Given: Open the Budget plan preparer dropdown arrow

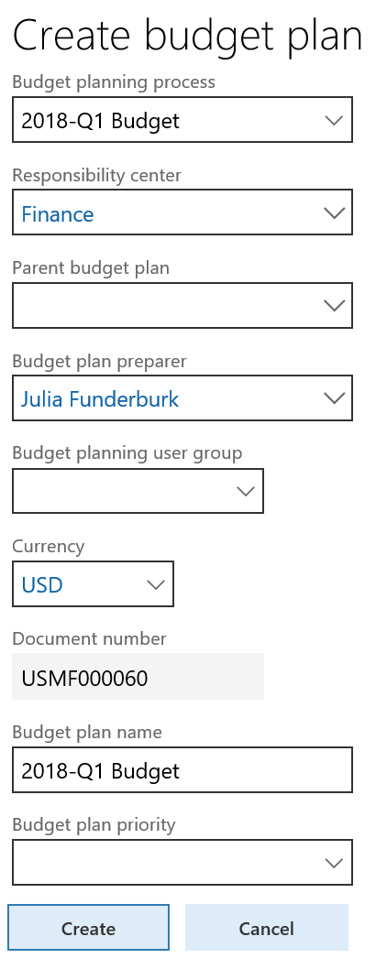Looking at the screenshot, I should 335,398.
